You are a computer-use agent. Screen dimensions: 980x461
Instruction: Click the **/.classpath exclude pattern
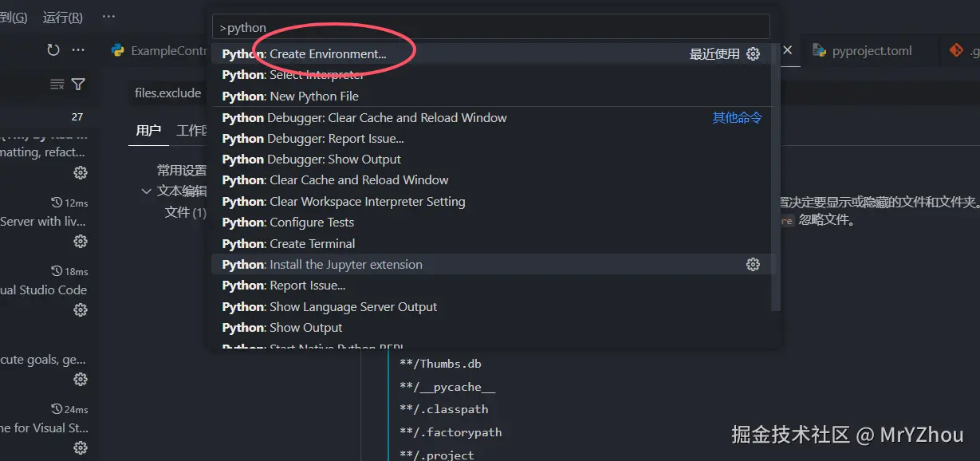pyautogui.click(x=443, y=409)
